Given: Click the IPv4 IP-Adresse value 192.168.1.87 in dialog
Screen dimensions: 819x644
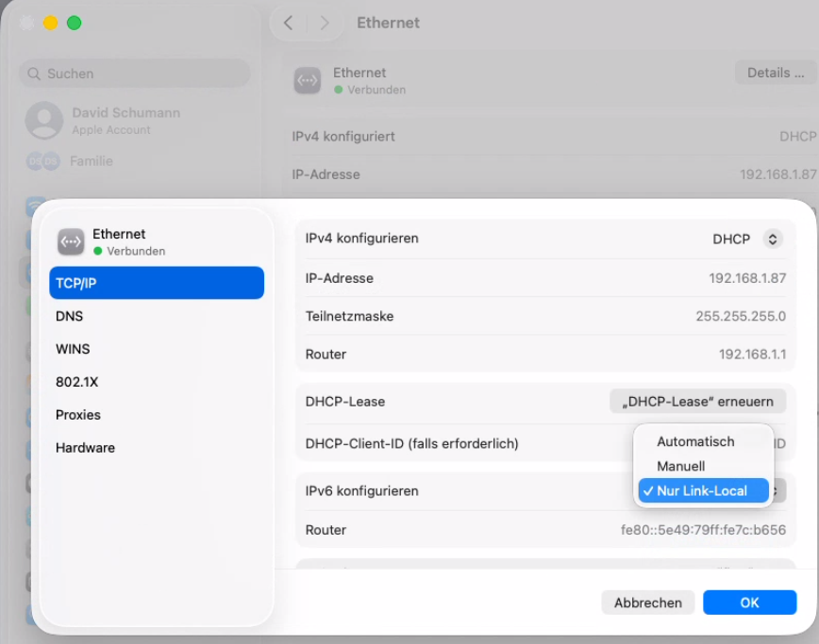Looking at the screenshot, I should click(747, 278).
